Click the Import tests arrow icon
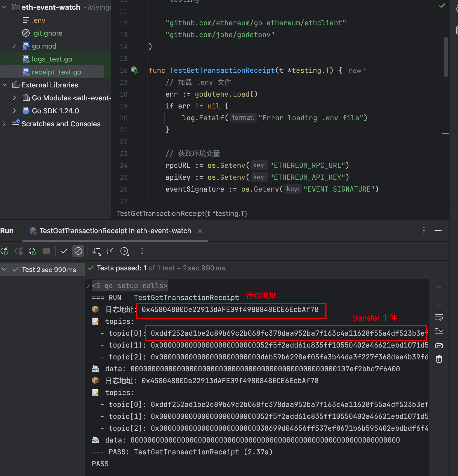Screen dimensions: 458x476 (110, 251)
